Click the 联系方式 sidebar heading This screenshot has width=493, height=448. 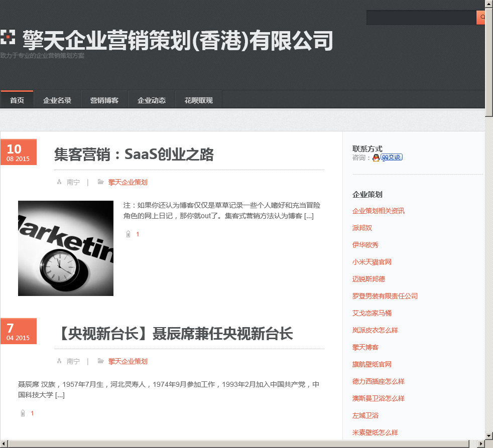[x=367, y=148]
